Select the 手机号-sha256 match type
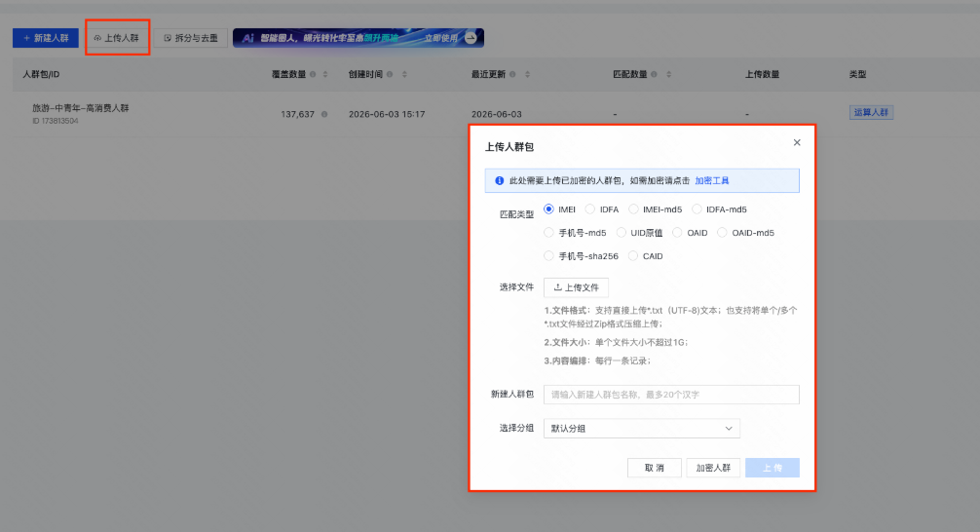 pos(548,255)
